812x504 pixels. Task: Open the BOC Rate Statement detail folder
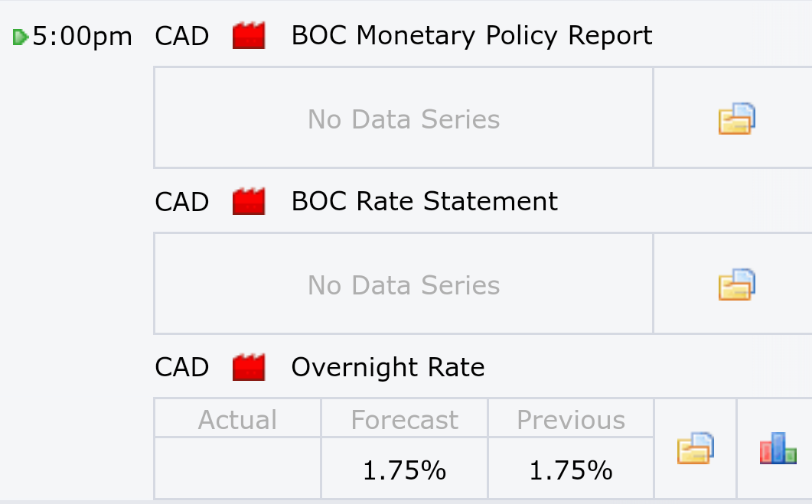736,285
